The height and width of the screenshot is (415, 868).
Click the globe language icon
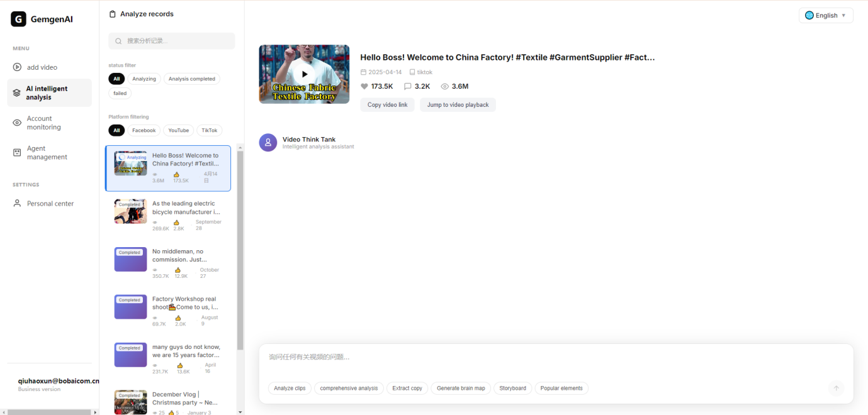tap(809, 15)
